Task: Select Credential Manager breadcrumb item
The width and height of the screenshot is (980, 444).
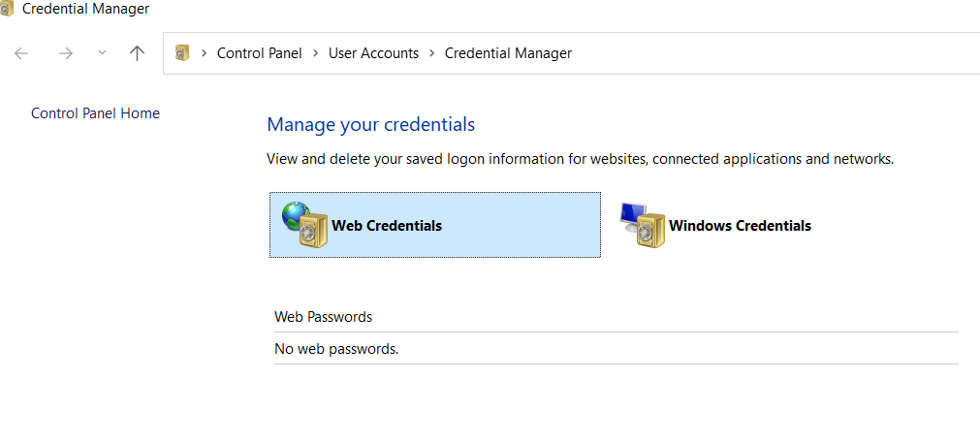Action: click(508, 53)
